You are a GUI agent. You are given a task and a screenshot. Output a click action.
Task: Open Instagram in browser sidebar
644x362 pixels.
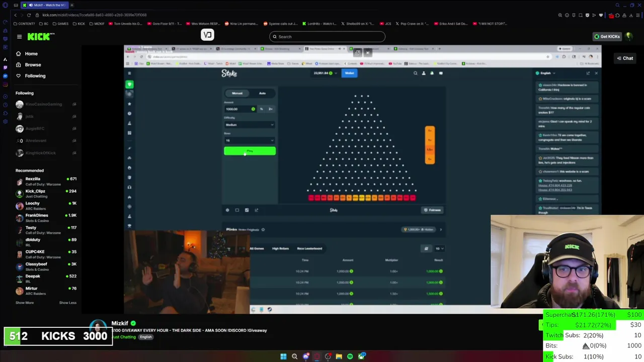[x=5, y=84]
